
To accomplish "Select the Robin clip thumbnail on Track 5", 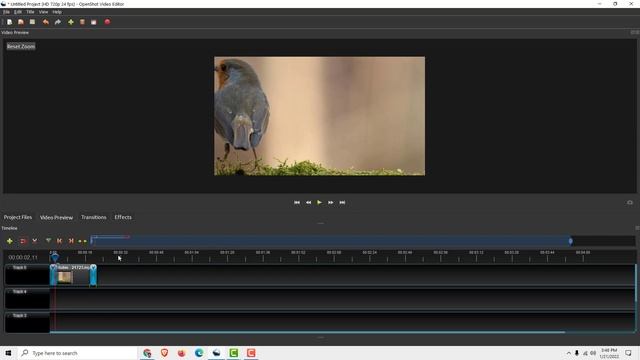I will click(x=65, y=277).
